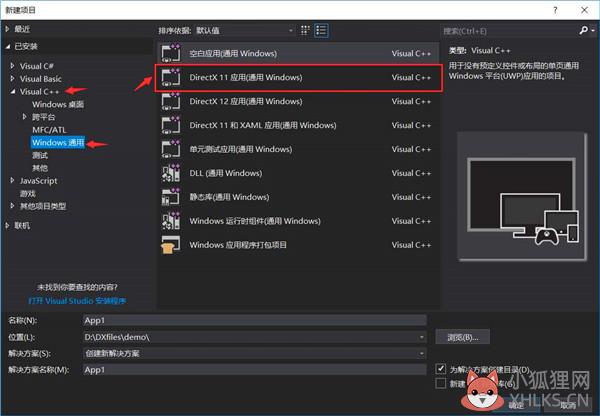Collapse the 已安装 section
This screenshot has height=416, width=600.
pyautogui.click(x=8, y=47)
